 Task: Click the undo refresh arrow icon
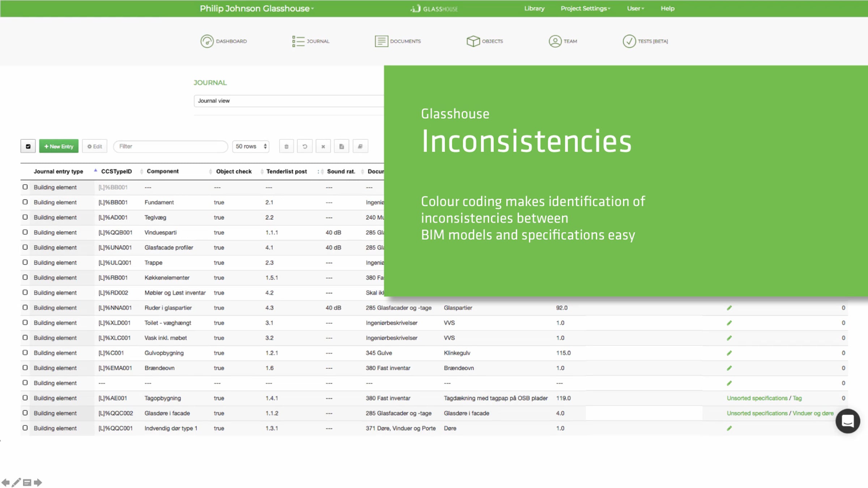[x=305, y=146]
